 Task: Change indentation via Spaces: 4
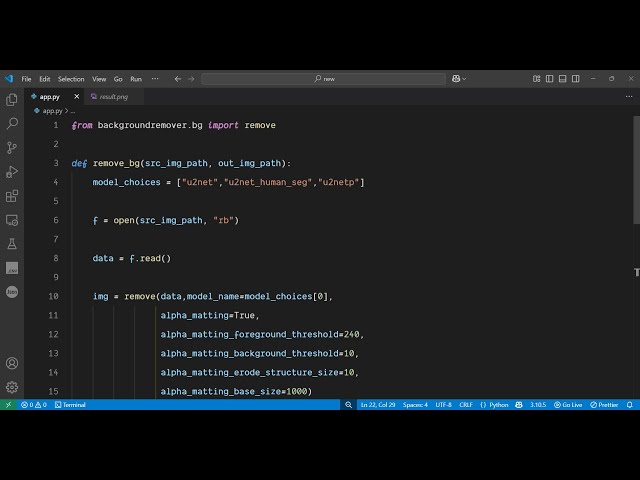coord(415,404)
